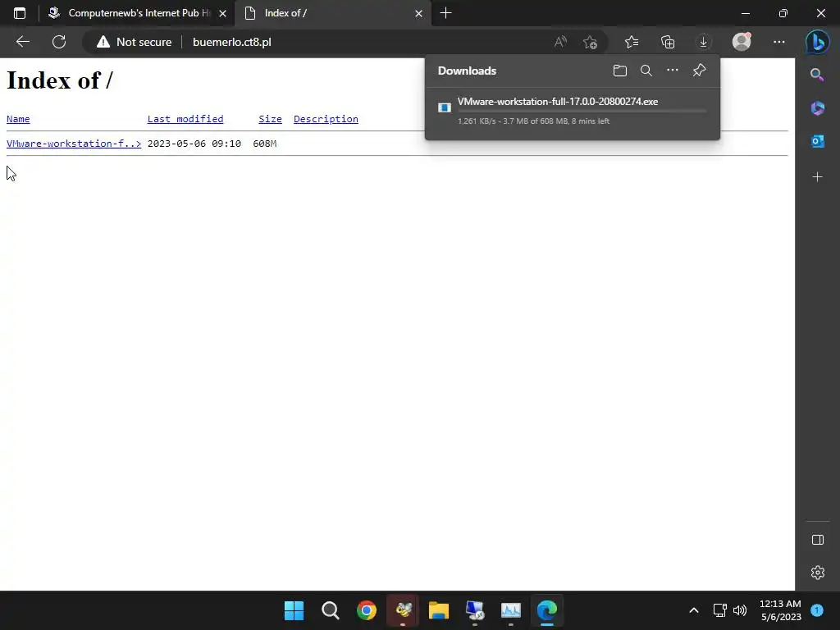Image resolution: width=840 pixels, height=630 pixels.
Task: Toggle the sidebar hide panel icon
Action: (x=818, y=540)
